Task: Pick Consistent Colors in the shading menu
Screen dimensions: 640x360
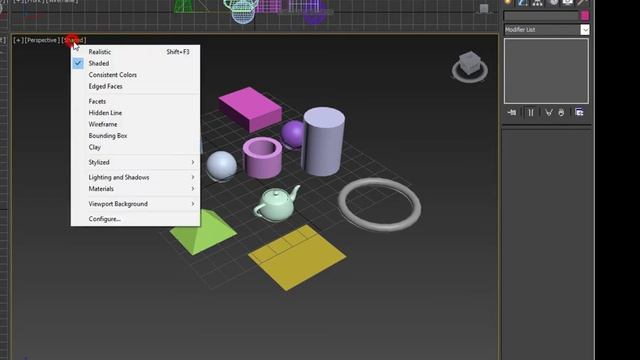Action: tap(135, 75)
